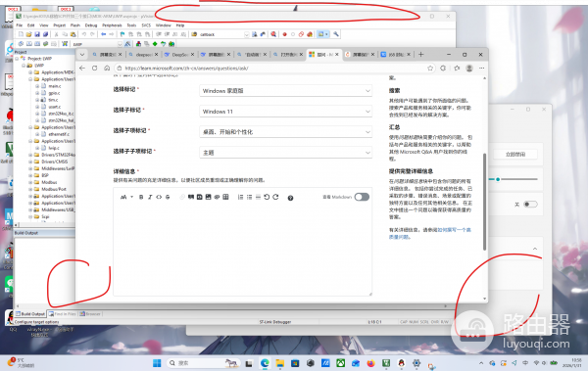Click the 立即禁用 button in settings window
The height and width of the screenshot is (371, 588).
tap(515, 155)
